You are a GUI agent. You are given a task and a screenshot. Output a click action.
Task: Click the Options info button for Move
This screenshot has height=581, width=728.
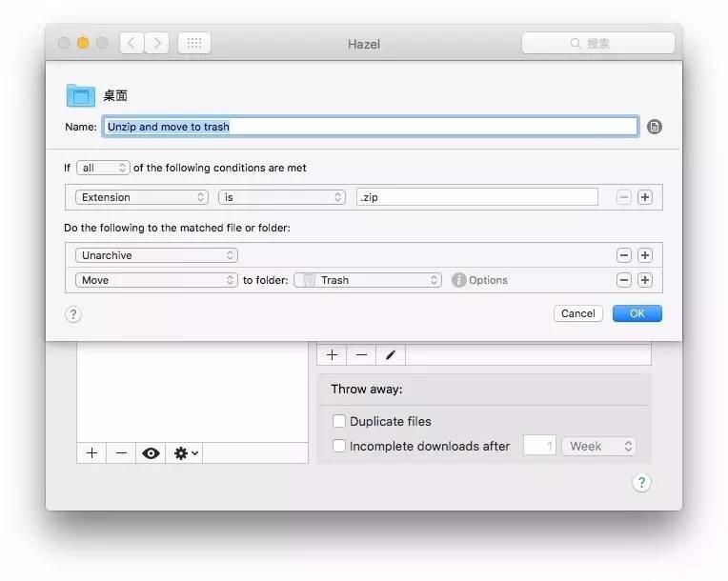479,280
